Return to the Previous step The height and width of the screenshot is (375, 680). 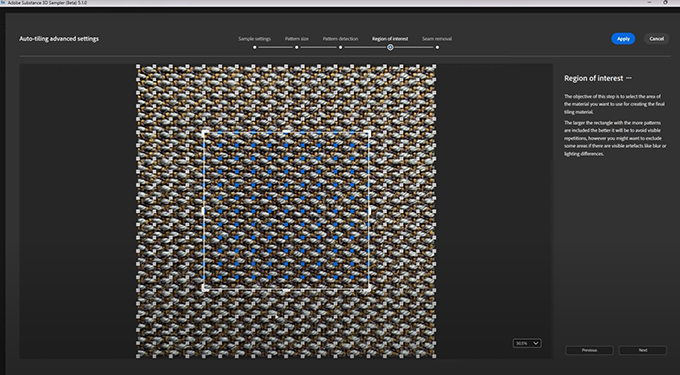coord(589,350)
